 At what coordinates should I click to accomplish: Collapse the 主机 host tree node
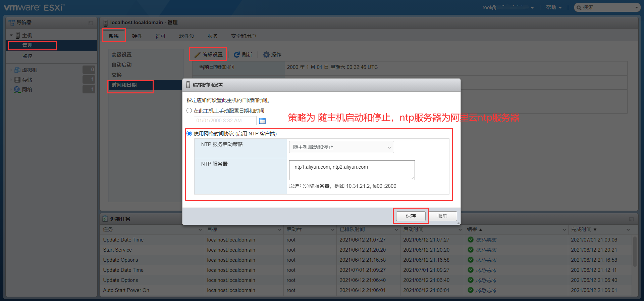tap(11, 35)
